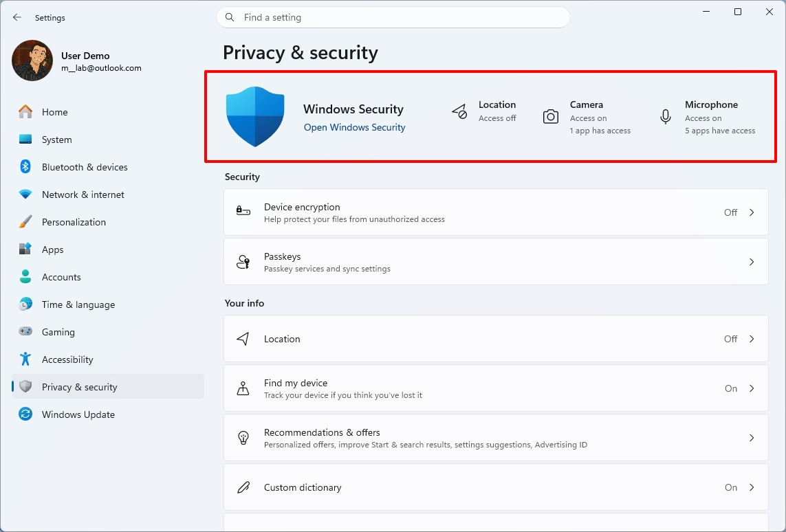Image resolution: width=786 pixels, height=532 pixels.
Task: Click the Find my device icon
Action: (243, 388)
